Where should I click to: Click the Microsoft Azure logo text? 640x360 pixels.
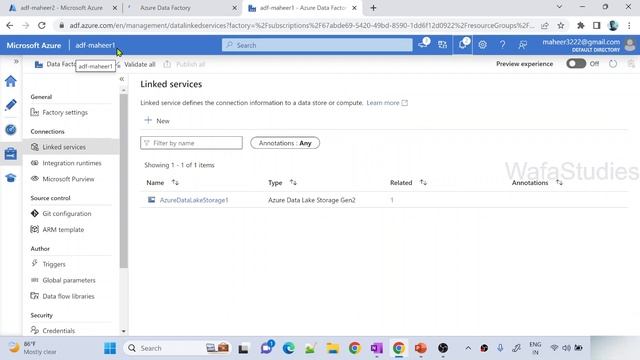pyautogui.click(x=34, y=45)
